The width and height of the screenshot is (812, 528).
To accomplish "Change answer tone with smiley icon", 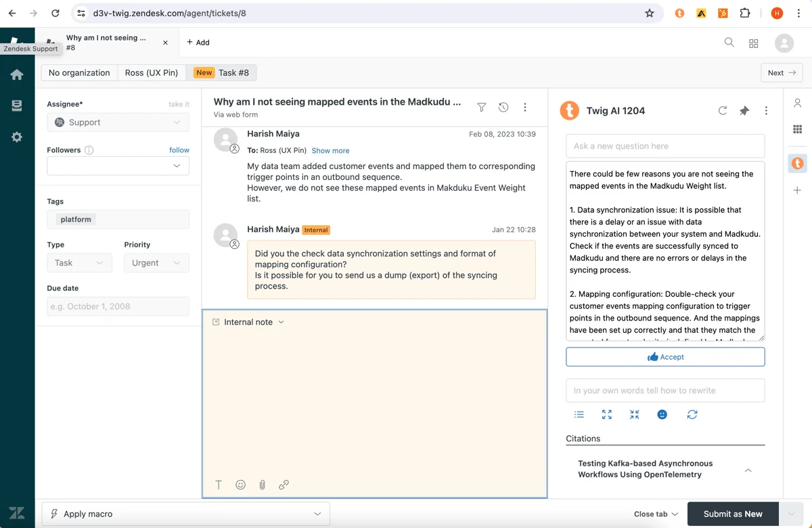I will coord(662,414).
